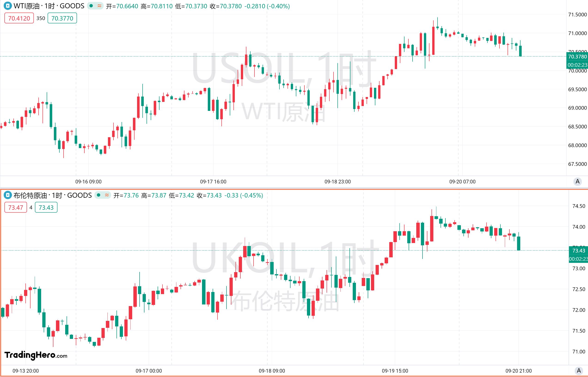Click the 09-17 16:00 time label on WTI chart
The width and height of the screenshot is (588, 377).
(x=213, y=182)
